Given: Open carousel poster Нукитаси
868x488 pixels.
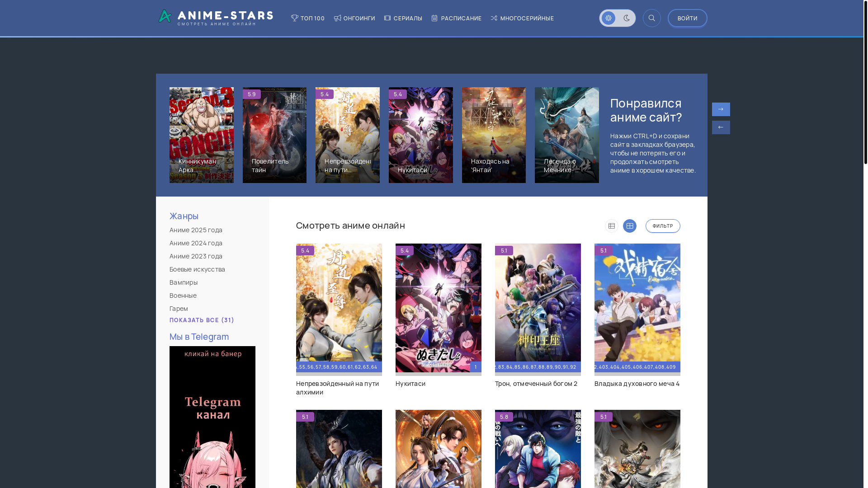Looking at the screenshot, I should point(421,135).
